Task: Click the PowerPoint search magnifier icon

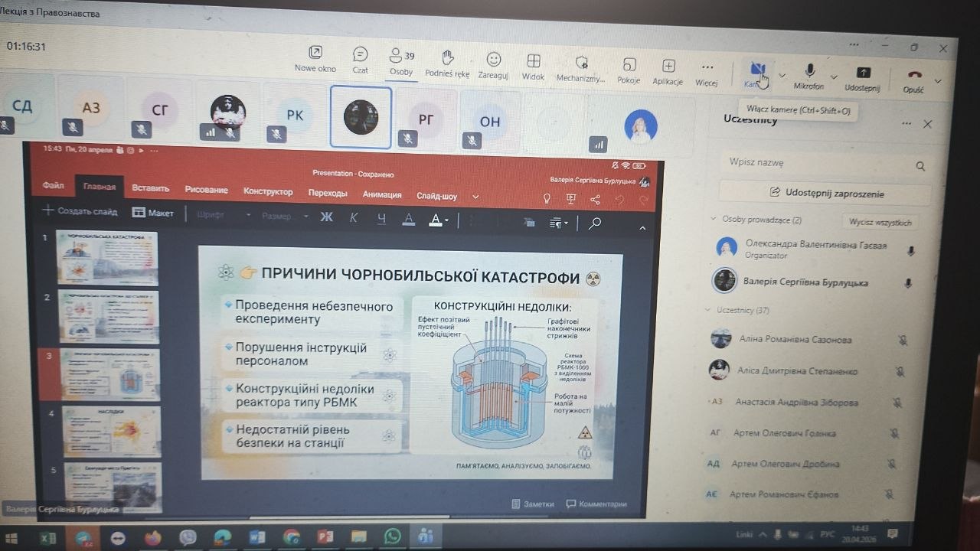Action: (594, 223)
